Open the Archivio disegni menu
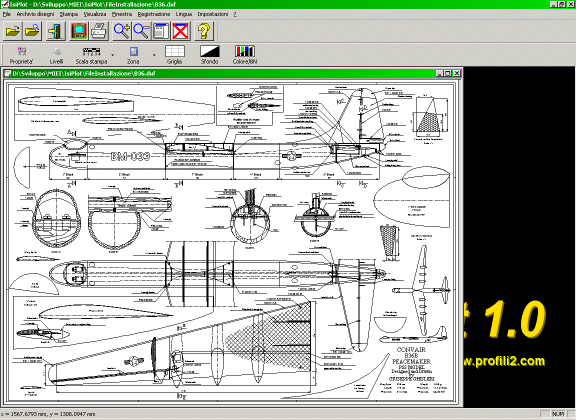The height and width of the screenshot is (420, 576). click(35, 14)
